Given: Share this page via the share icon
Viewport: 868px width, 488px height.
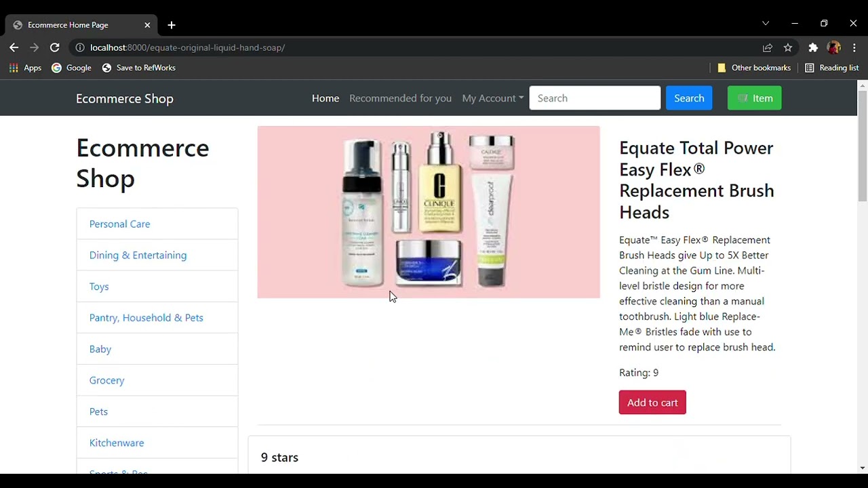Looking at the screenshot, I should tap(768, 47).
